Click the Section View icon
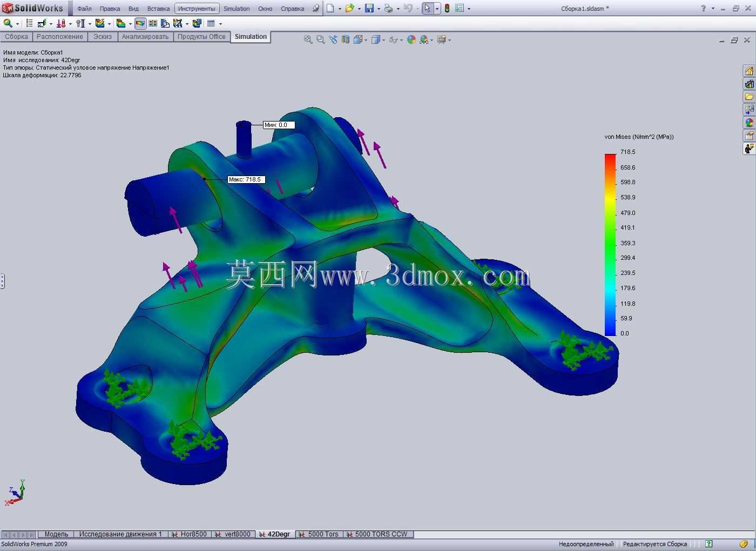 coord(345,39)
